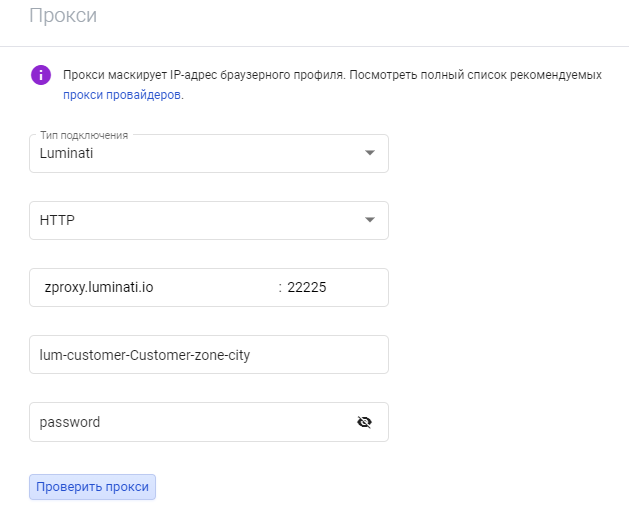
Task: Click the "Посмотреть полный список рекомендуемых" sentence
Action: [x=475, y=75]
